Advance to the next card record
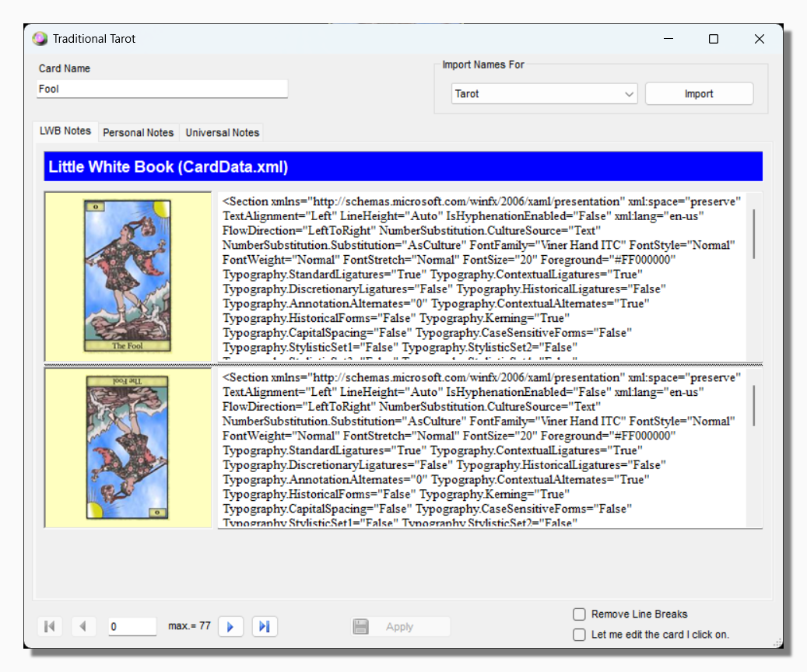 click(230, 626)
